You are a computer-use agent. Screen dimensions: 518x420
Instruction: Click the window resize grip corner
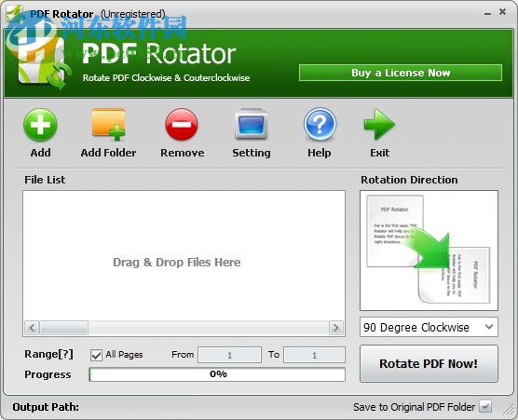coord(509,411)
